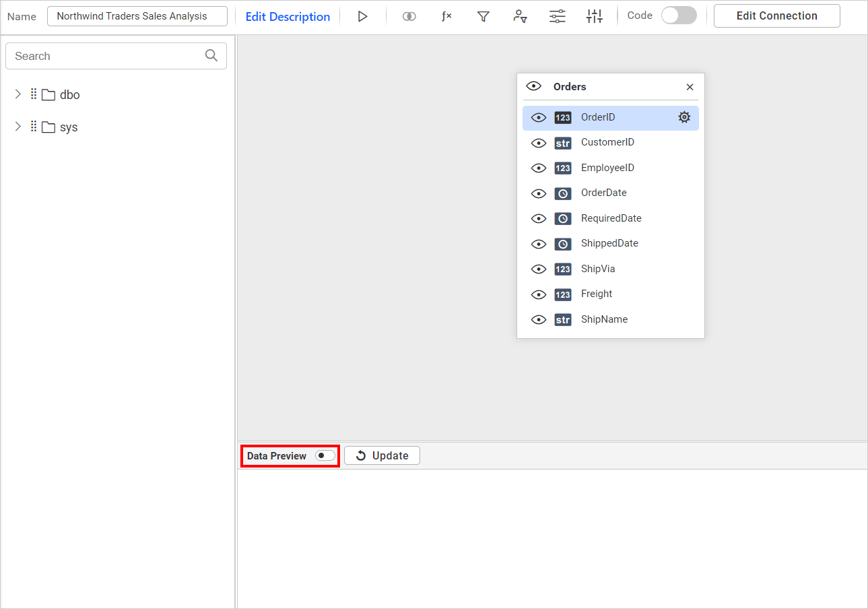868x609 pixels.
Task: Click the data source Name field
Action: coord(137,16)
